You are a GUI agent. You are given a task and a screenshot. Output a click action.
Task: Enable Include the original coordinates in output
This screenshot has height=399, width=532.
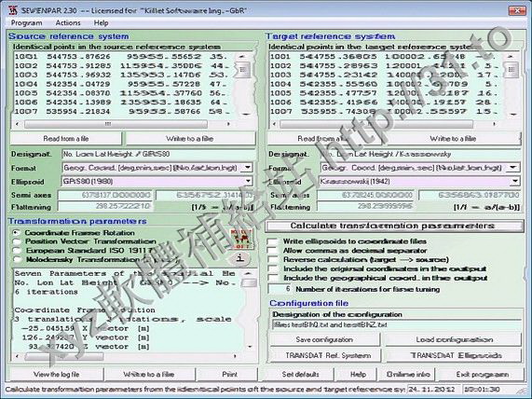click(272, 268)
